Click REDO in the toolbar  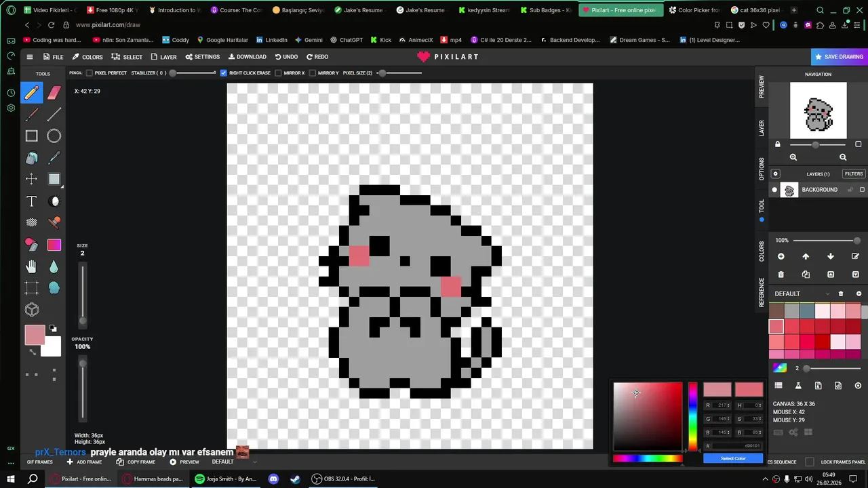tap(317, 57)
